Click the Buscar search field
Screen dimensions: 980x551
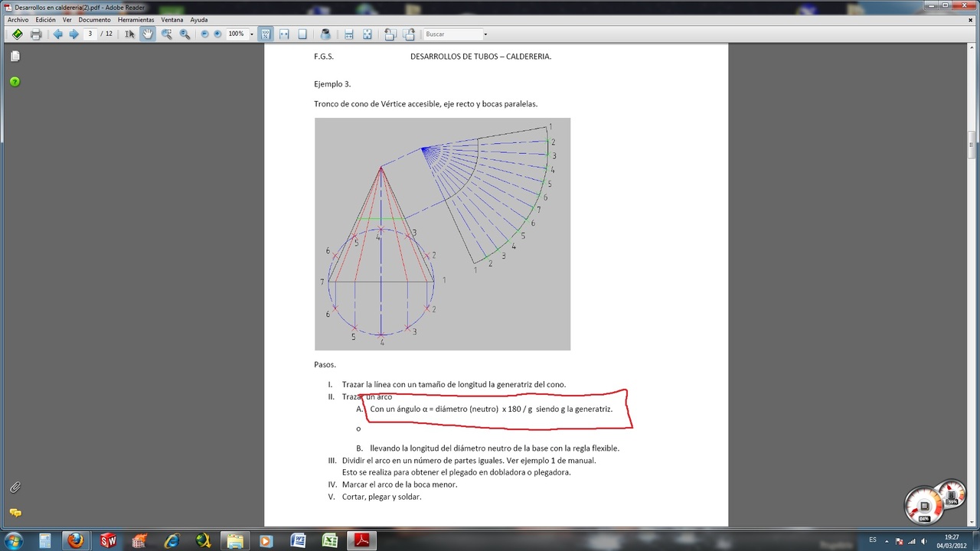click(452, 34)
